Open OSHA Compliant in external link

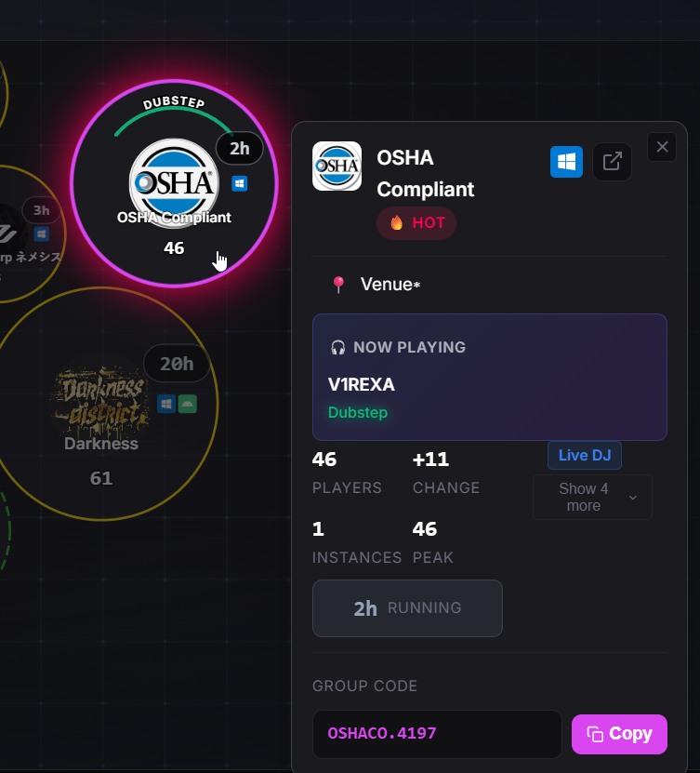[612, 162]
